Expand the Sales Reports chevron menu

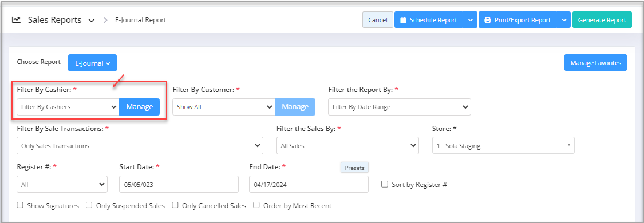pyautogui.click(x=92, y=20)
